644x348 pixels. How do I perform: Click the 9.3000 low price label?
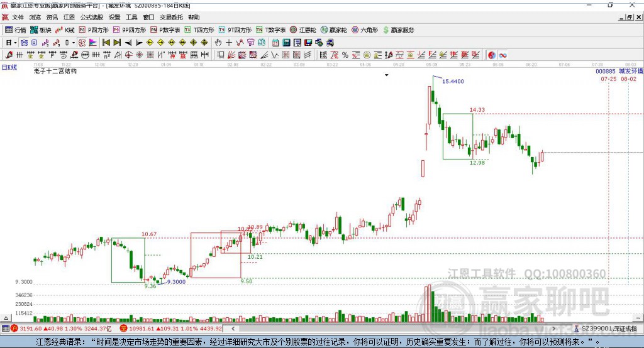pyautogui.click(x=176, y=281)
